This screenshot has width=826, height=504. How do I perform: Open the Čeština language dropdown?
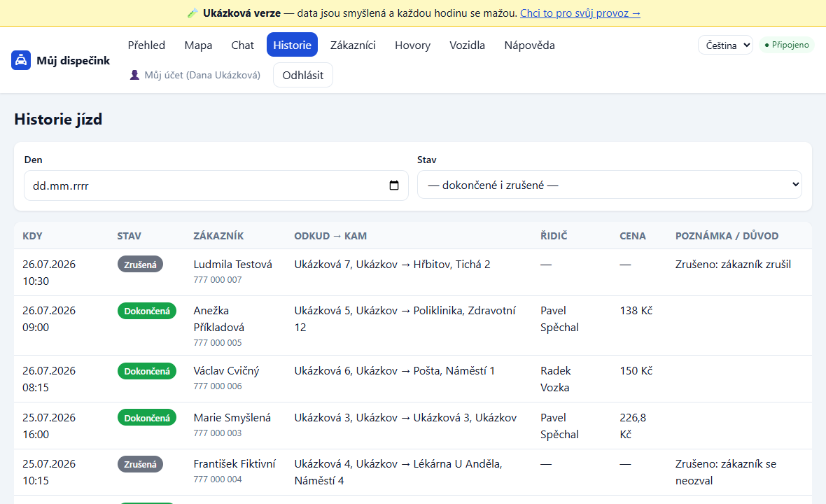(725, 45)
